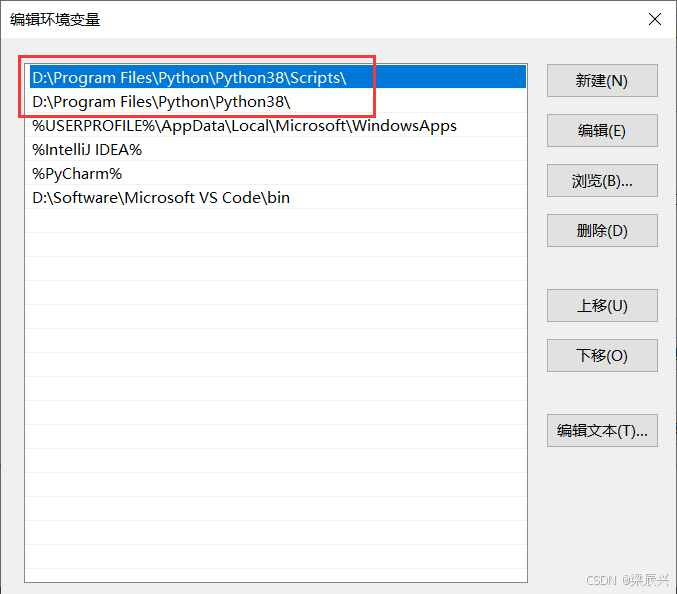Close the 编辑环境变量 dialog

[x=655, y=19]
